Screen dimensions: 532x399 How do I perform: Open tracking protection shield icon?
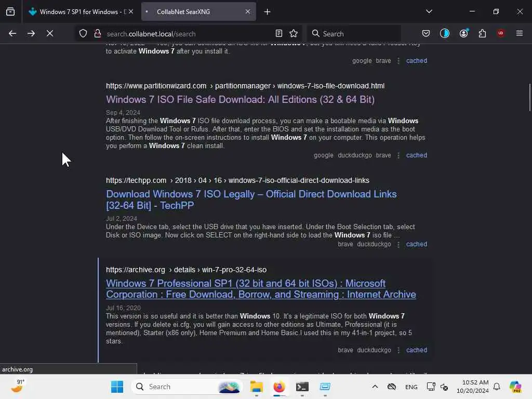(83, 33)
